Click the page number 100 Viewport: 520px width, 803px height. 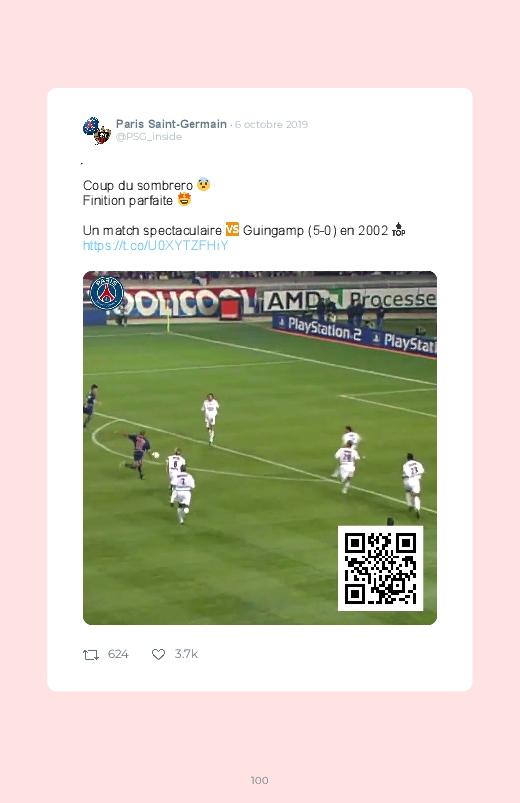tap(260, 780)
